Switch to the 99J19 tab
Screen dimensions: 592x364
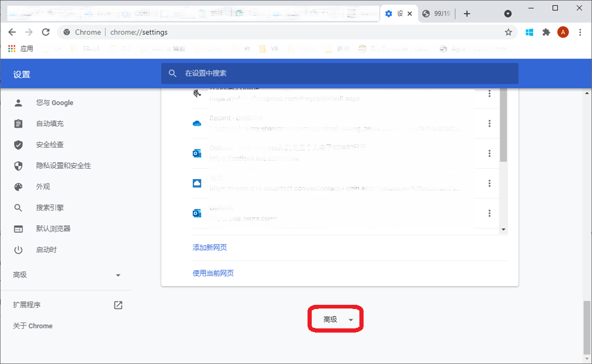coord(436,14)
